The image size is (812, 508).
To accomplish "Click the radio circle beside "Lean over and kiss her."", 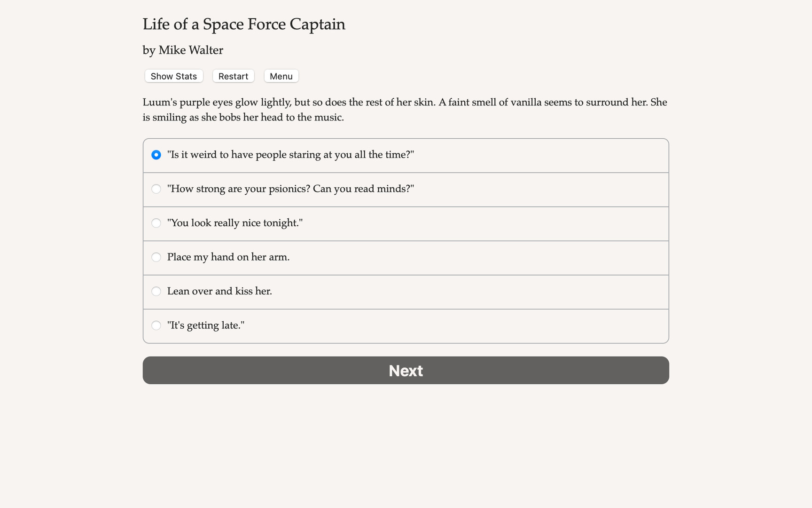I will pyautogui.click(x=156, y=291).
